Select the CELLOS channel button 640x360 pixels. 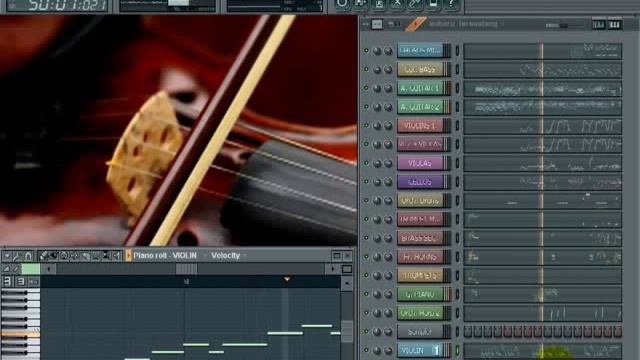[420, 182]
